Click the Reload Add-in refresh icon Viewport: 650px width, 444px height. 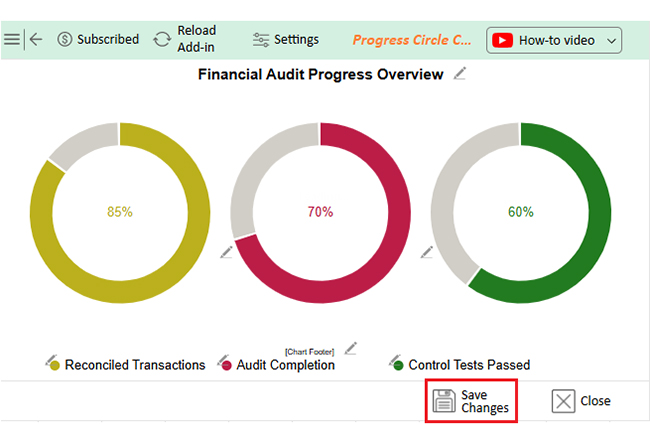(x=161, y=40)
